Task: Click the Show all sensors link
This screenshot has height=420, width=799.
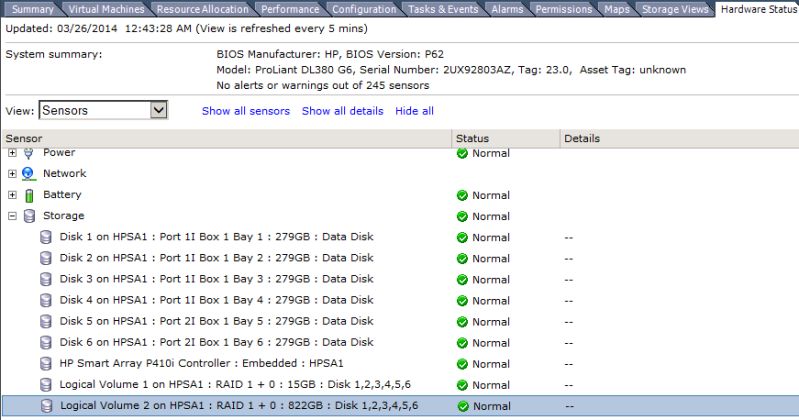Action: (246, 111)
